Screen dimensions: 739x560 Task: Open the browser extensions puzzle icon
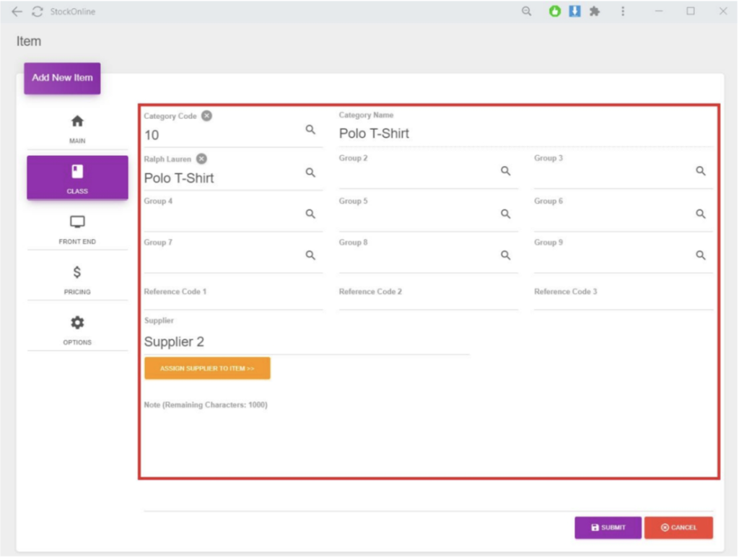click(x=595, y=12)
